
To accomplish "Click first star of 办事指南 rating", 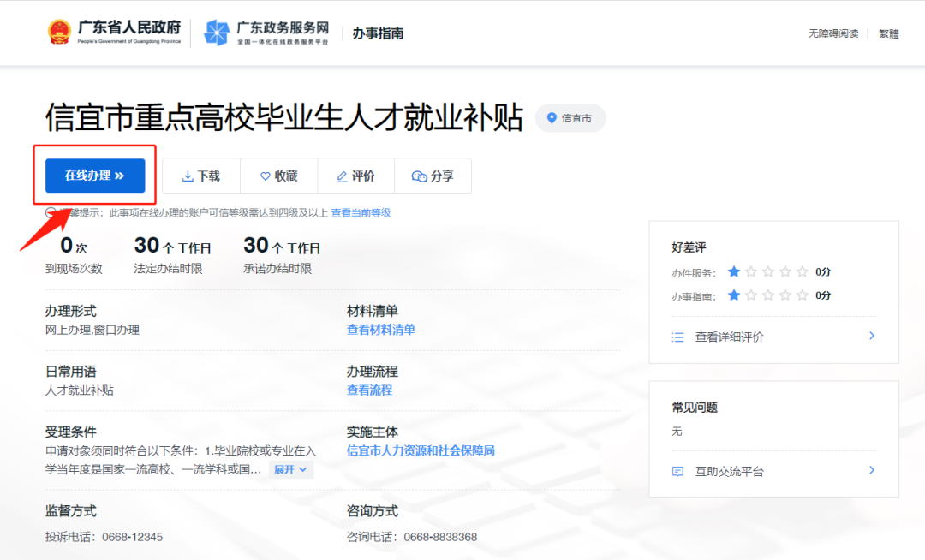I will point(734,295).
